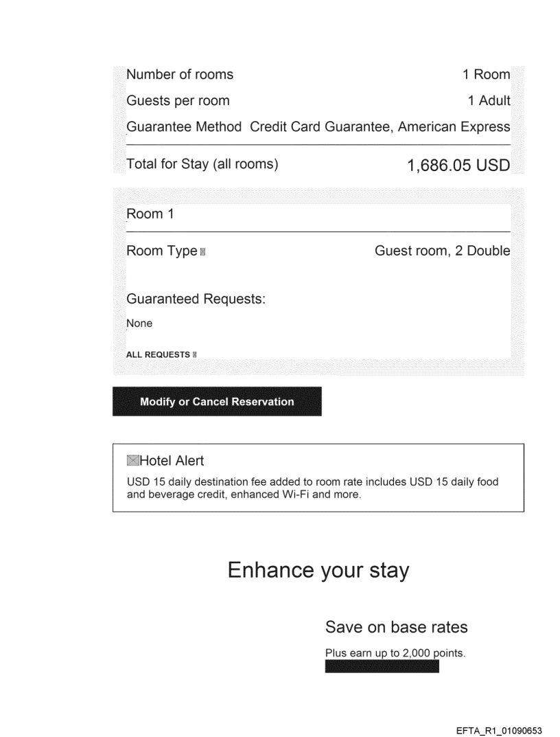Click the Modify or Cancel Reservation button
This screenshot has height=737, width=560.
click(x=217, y=402)
